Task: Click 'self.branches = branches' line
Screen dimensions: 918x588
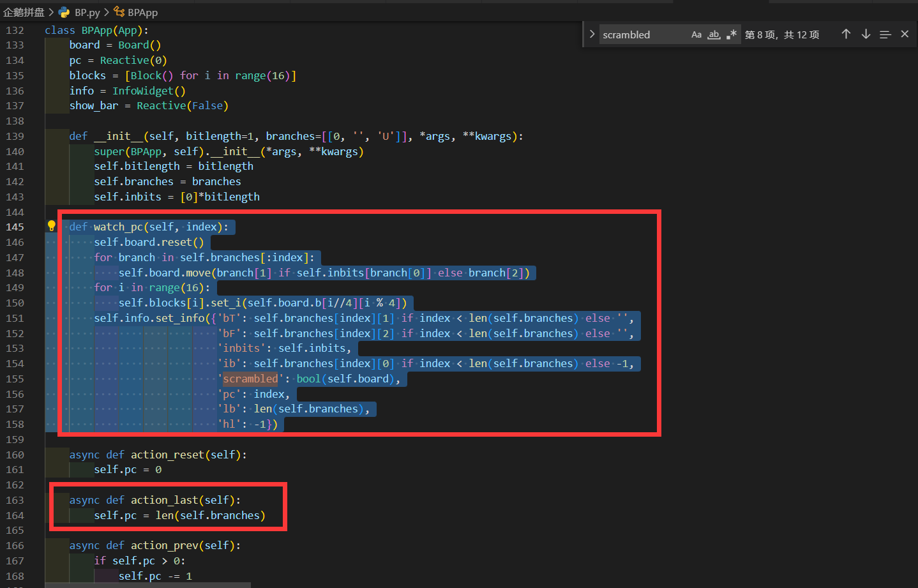Action: 167,181
